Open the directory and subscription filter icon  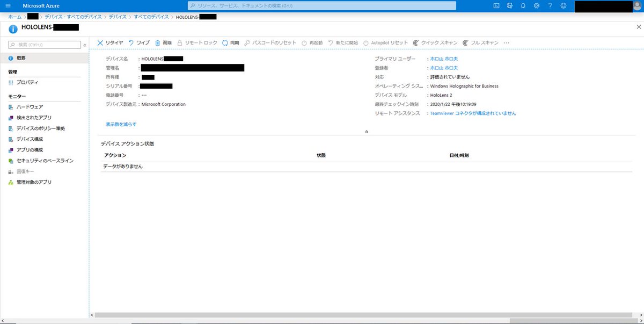(x=510, y=5)
